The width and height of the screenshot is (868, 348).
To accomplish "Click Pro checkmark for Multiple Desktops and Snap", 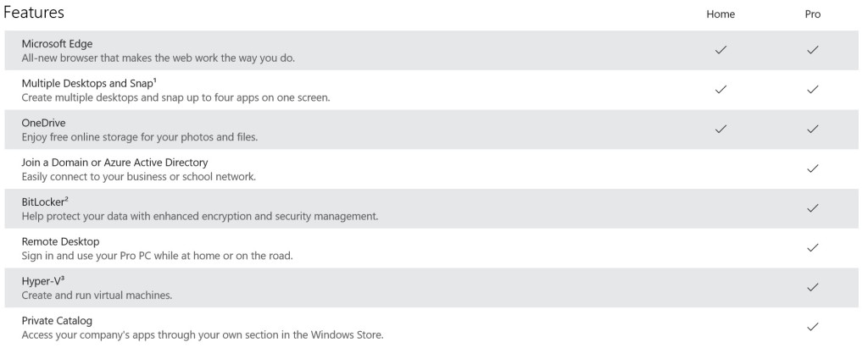I will pyautogui.click(x=812, y=89).
